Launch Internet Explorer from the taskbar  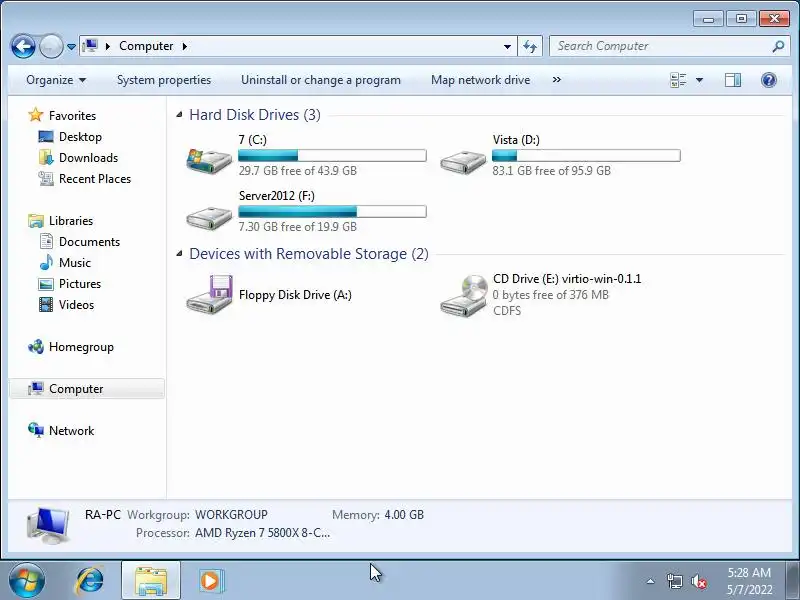pyautogui.click(x=90, y=580)
